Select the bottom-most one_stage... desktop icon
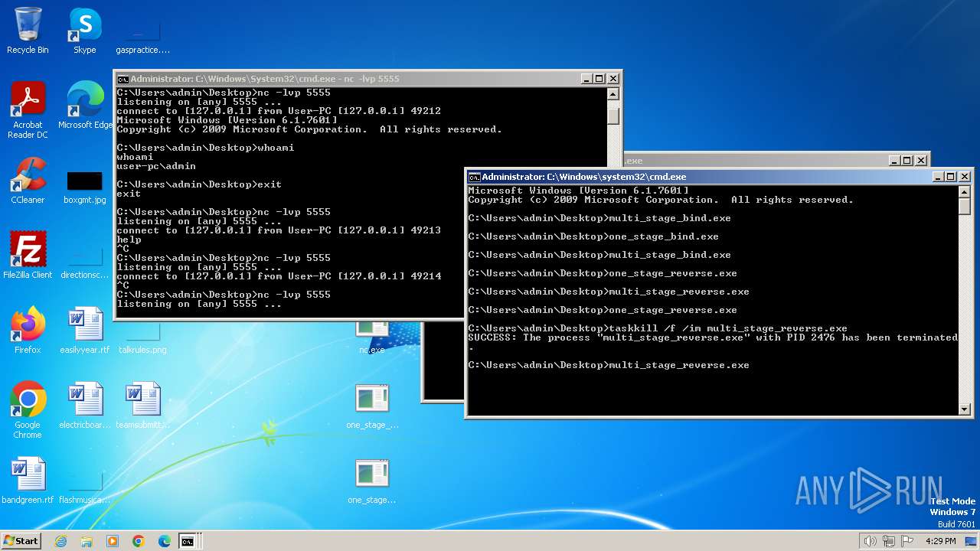 [372, 480]
